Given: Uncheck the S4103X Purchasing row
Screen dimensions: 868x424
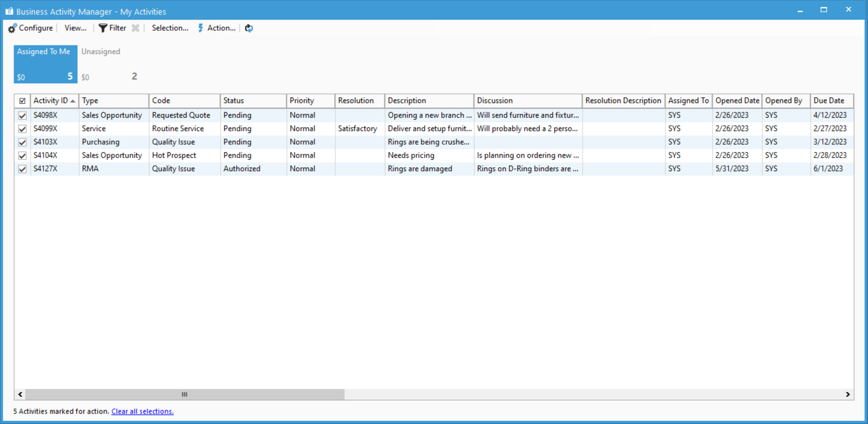Looking at the screenshot, I should (23, 142).
